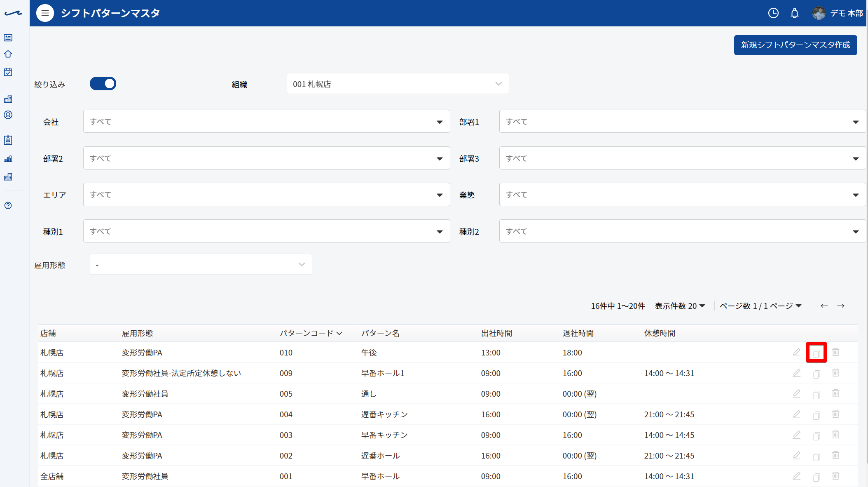Open the 業態 dropdown
The width and height of the screenshot is (868, 487).
[682, 195]
